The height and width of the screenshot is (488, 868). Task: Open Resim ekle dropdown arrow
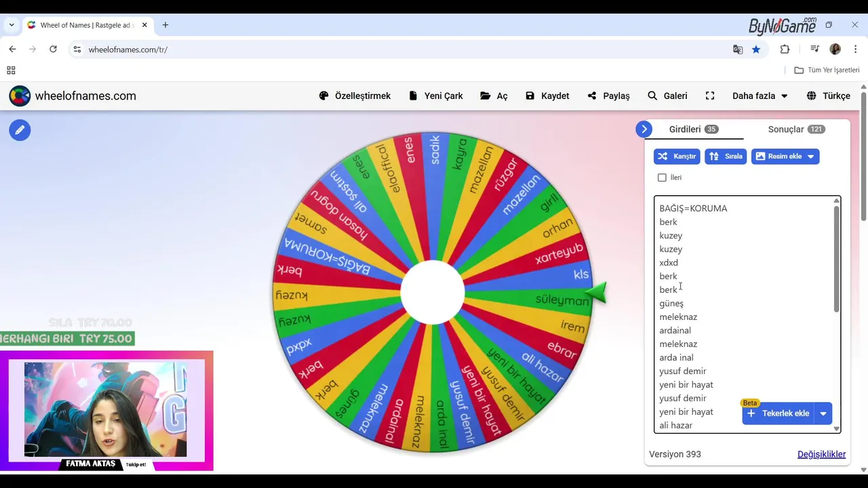pyautogui.click(x=810, y=157)
